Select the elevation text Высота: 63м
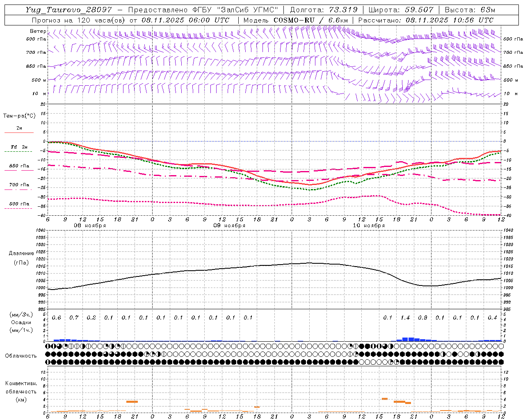Image resolution: width=525 pixels, height=420 pixels. (x=469, y=10)
